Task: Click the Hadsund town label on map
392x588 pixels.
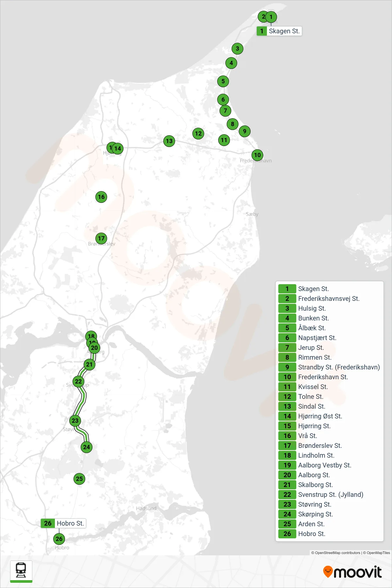Action: point(146,508)
